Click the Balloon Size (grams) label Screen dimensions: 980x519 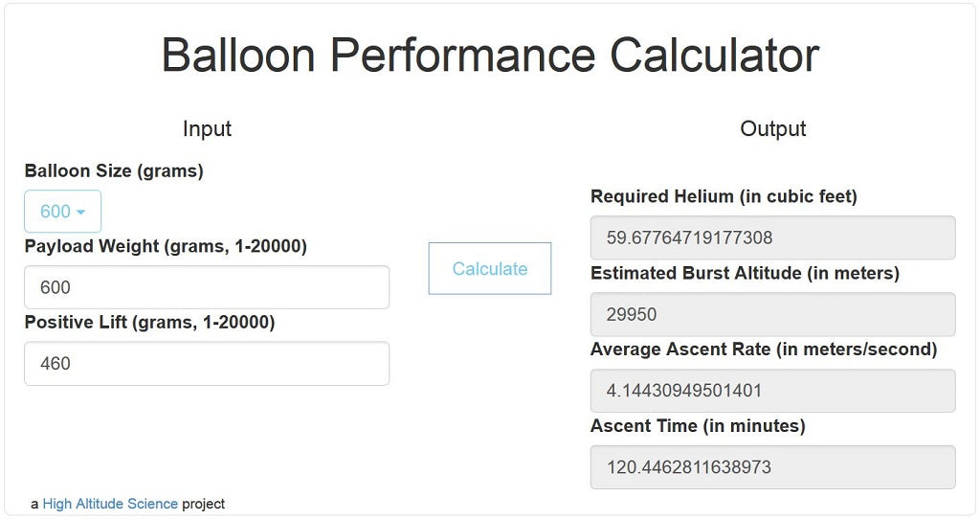pyautogui.click(x=114, y=171)
